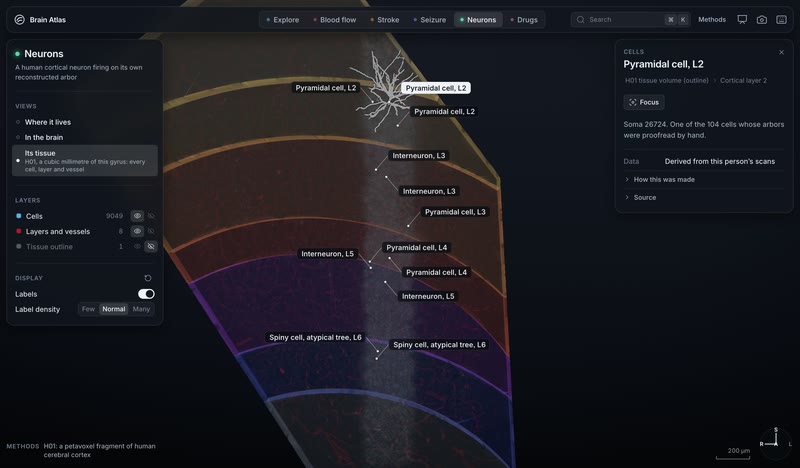The width and height of the screenshot is (800, 468).
Task: Switch to the Seizure tab
Action: 429,19
